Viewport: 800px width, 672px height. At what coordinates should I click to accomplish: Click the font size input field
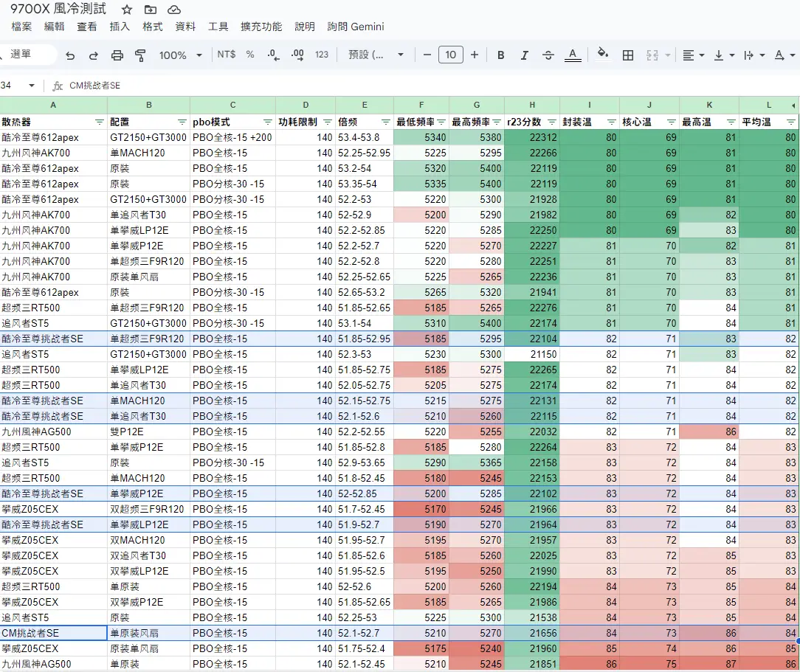[x=450, y=55]
